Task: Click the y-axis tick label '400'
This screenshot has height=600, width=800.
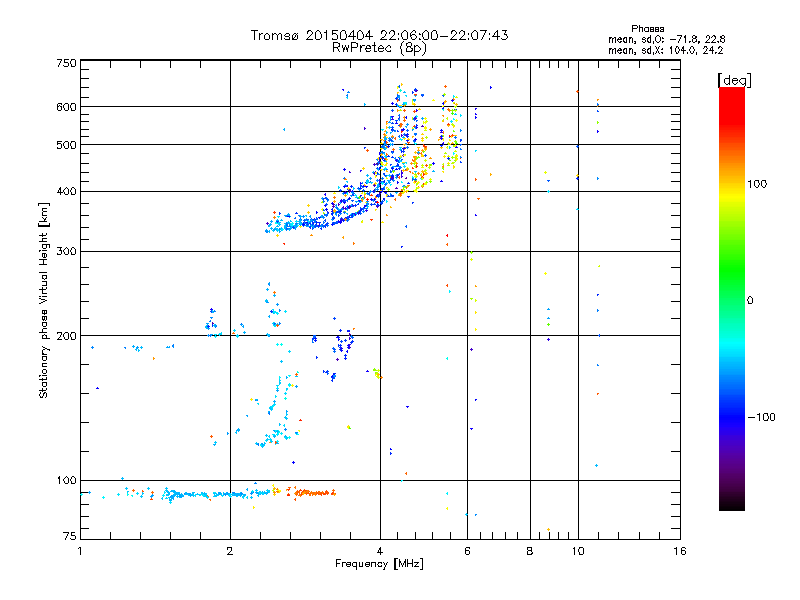Action: pyautogui.click(x=66, y=191)
